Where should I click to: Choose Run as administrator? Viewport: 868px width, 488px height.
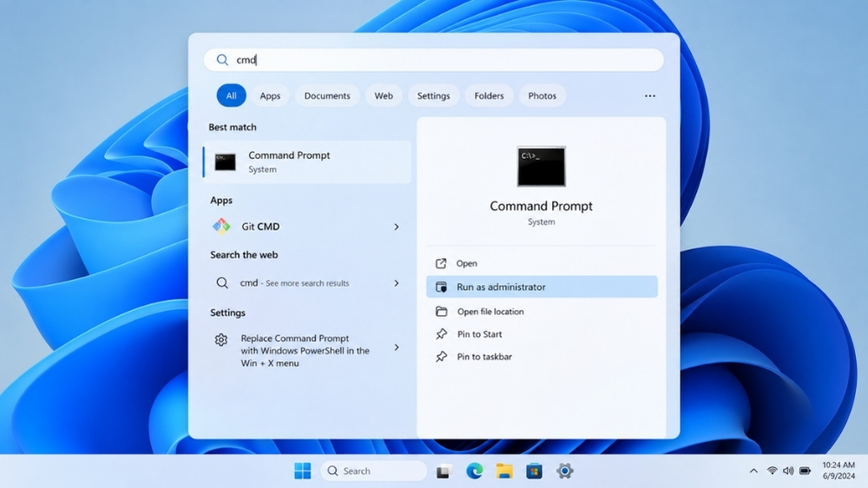coord(542,287)
